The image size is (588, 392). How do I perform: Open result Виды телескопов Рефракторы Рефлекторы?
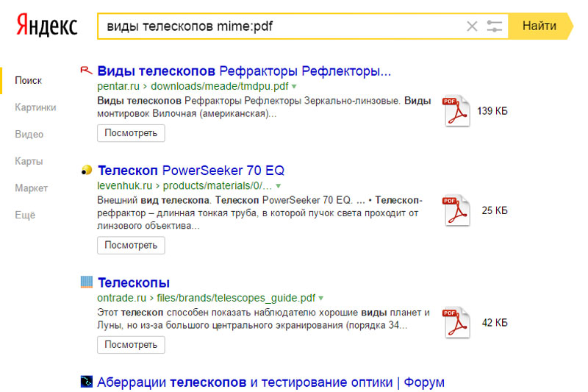244,71
